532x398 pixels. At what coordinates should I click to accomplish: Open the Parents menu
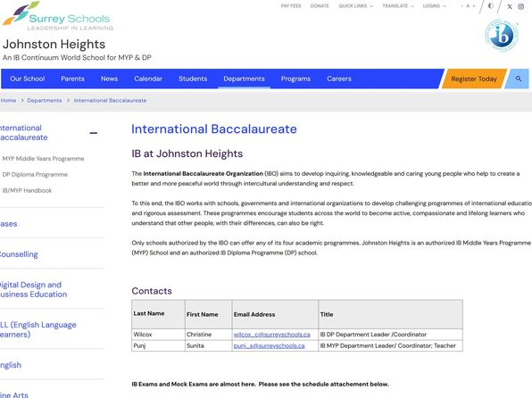click(72, 79)
